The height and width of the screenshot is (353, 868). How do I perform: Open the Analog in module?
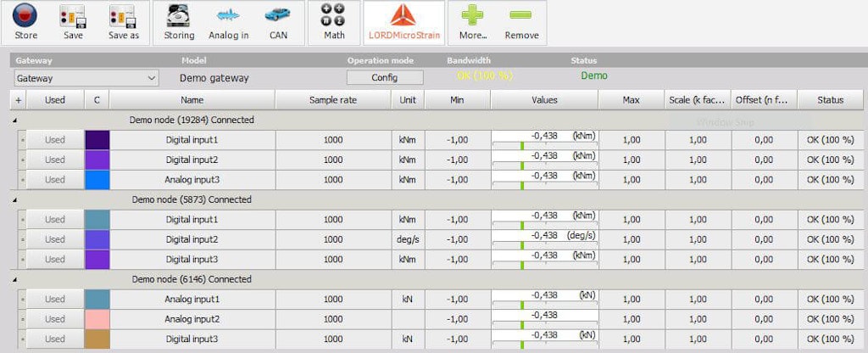click(x=228, y=15)
